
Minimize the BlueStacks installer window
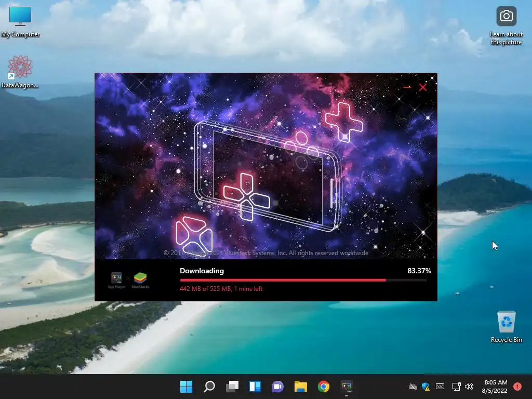[x=407, y=87]
